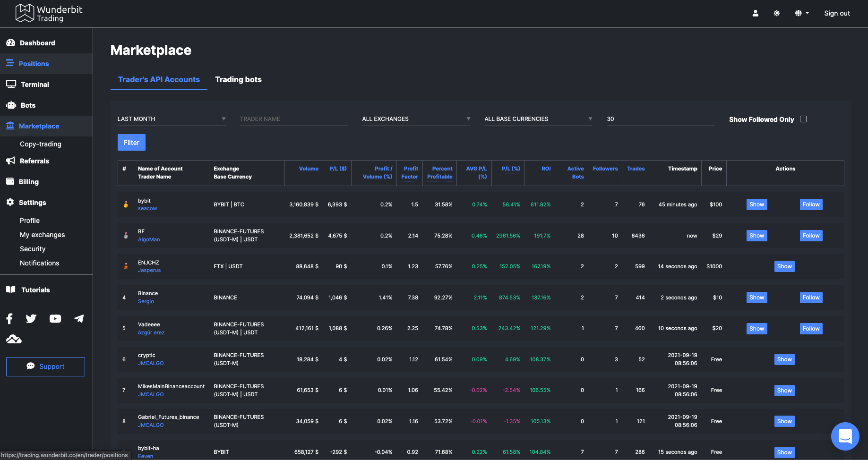Open the Facebook social icon
The height and width of the screenshot is (460, 868).
(9, 319)
